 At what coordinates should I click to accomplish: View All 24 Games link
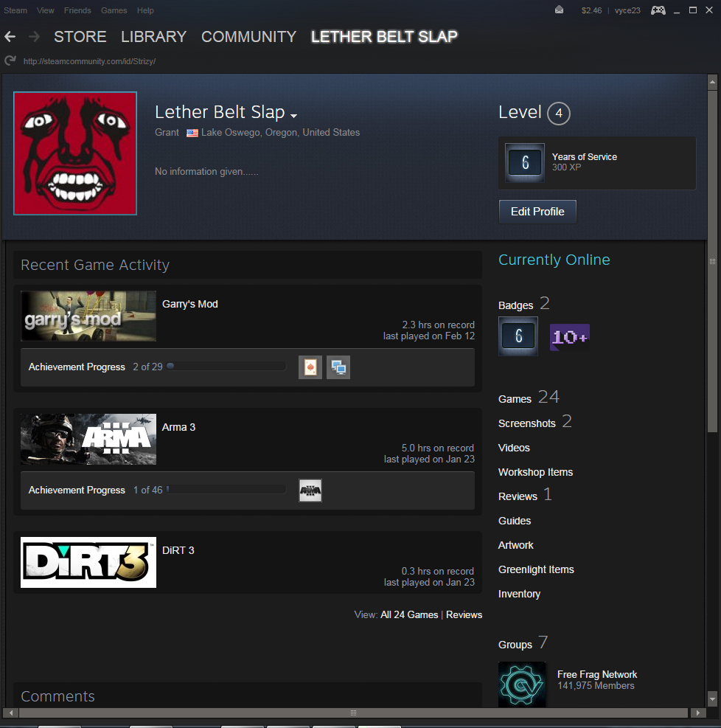409,614
